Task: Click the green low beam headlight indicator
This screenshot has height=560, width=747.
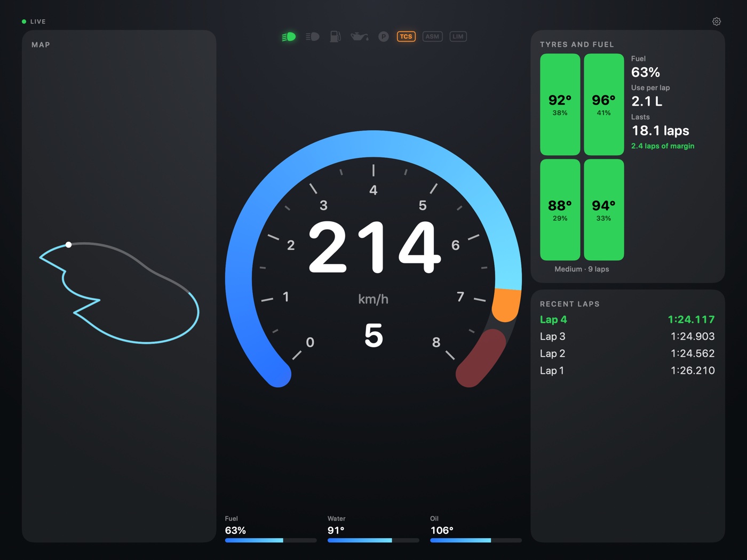Action: (289, 37)
